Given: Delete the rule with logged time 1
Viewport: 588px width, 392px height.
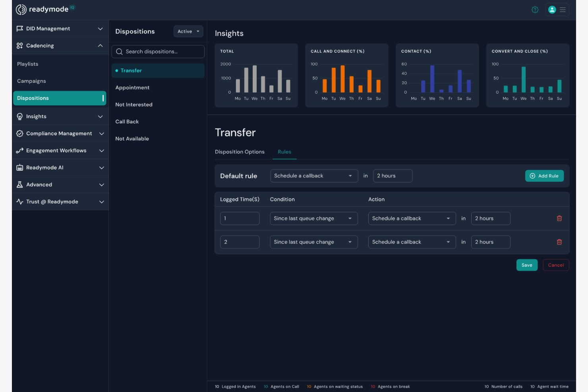Looking at the screenshot, I should 559,218.
